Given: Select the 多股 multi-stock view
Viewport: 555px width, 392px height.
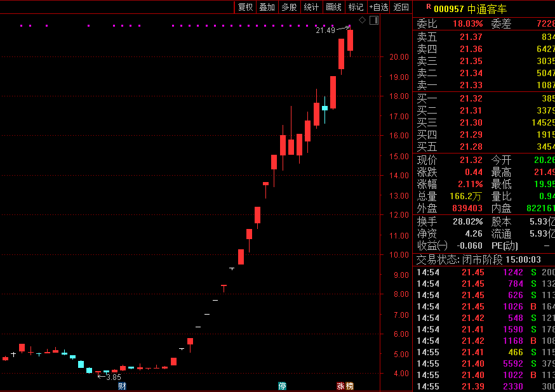Looking at the screenshot, I should click(x=289, y=7).
